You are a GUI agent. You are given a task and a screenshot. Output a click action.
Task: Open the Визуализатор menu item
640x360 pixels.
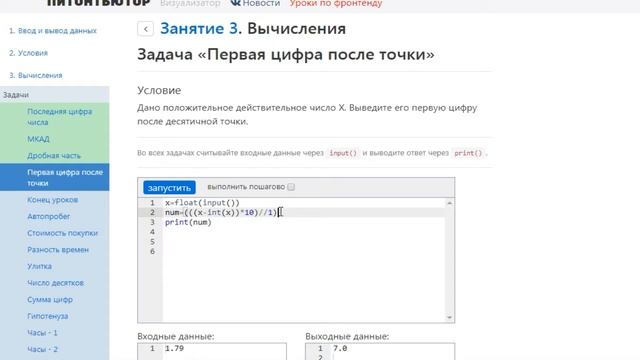190,3
